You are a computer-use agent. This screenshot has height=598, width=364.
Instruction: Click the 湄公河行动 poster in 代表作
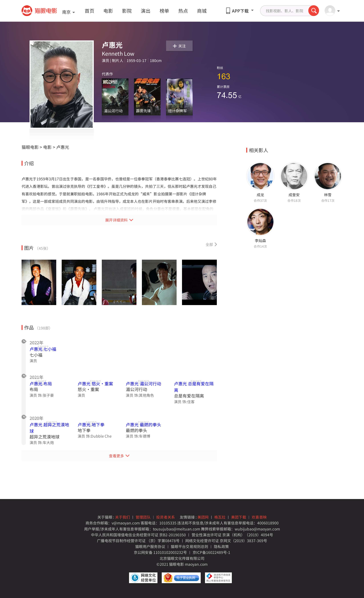pyautogui.click(x=115, y=97)
